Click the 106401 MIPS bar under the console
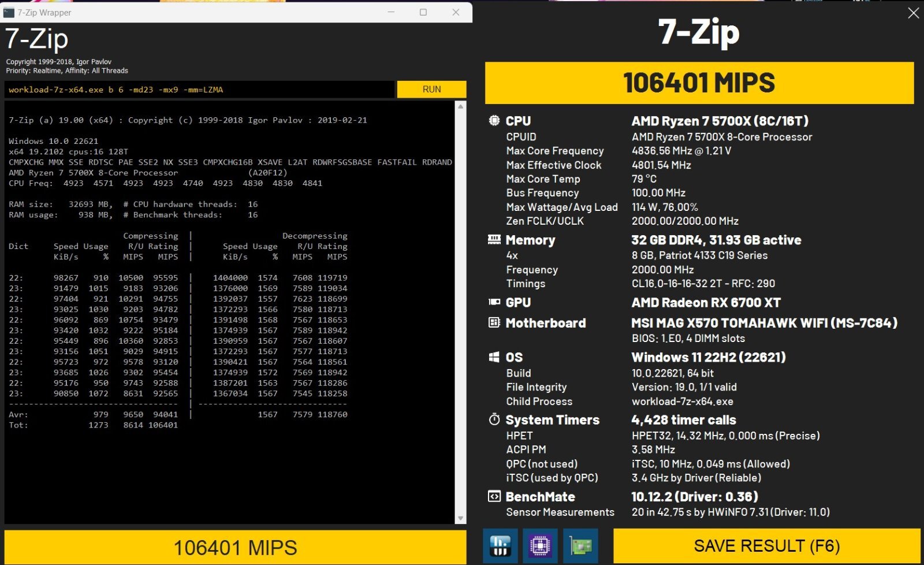This screenshot has height=565, width=924. click(x=235, y=547)
